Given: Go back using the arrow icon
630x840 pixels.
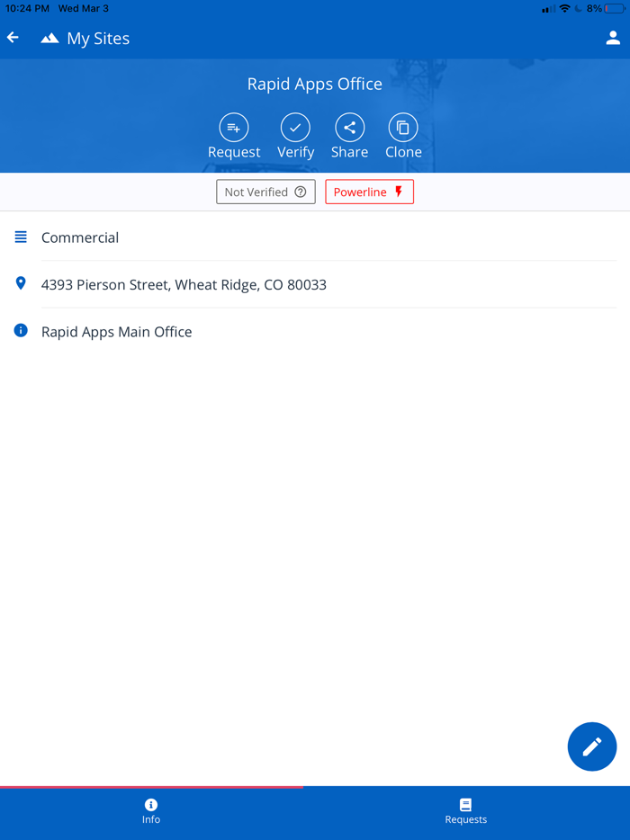Looking at the screenshot, I should tap(13, 38).
